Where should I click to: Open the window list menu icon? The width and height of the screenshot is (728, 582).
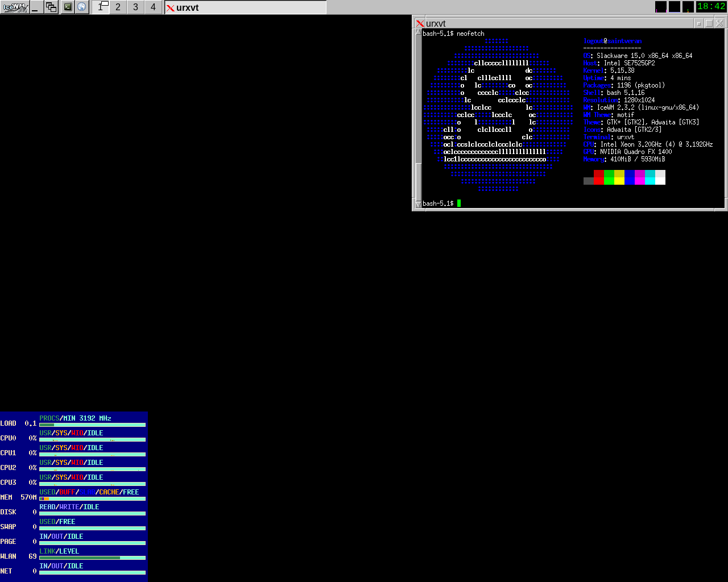[x=51, y=7]
